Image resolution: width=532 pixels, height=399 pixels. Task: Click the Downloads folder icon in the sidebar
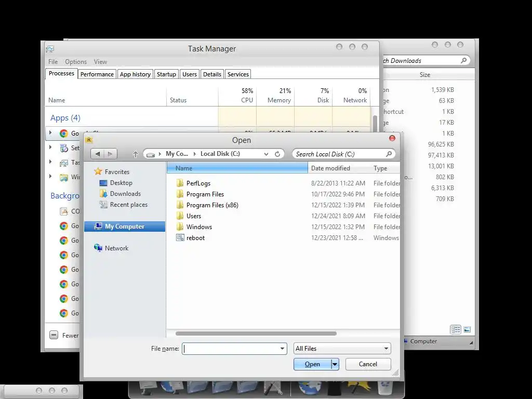[103, 194]
